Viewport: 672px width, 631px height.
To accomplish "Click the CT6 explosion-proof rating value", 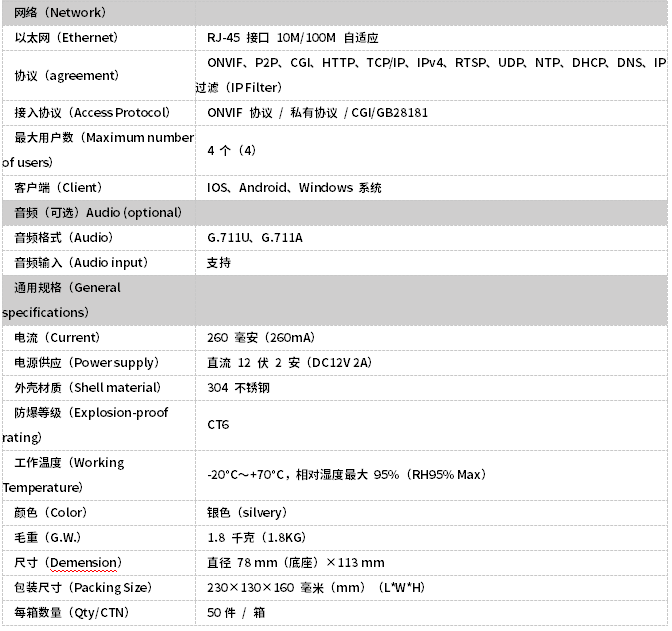I will [218, 425].
